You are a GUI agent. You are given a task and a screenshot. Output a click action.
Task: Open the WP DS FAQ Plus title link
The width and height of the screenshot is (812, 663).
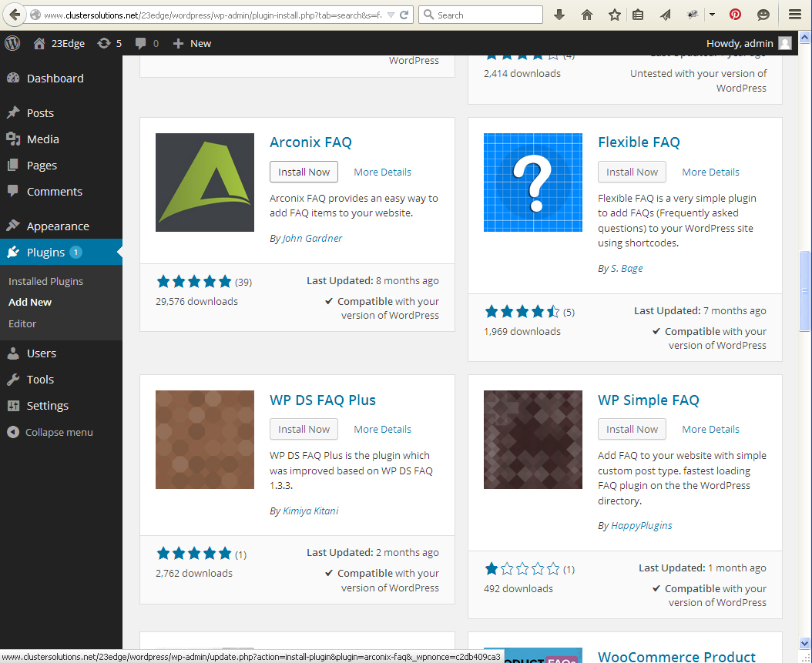point(323,400)
